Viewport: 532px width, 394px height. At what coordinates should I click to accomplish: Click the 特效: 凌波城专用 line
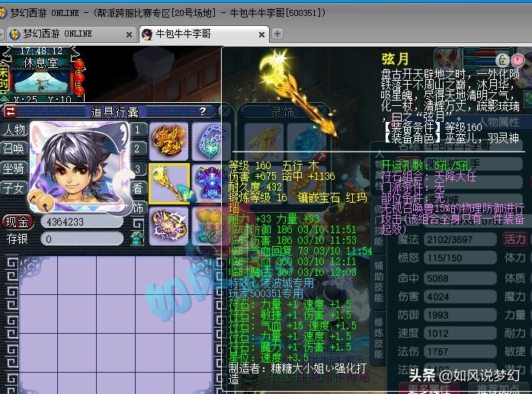coord(271,283)
